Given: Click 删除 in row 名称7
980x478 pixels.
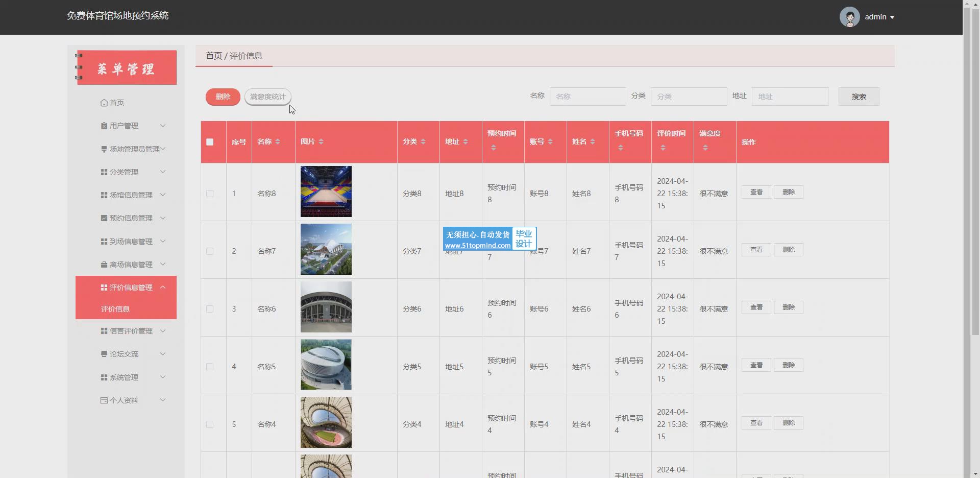Looking at the screenshot, I should (789, 250).
